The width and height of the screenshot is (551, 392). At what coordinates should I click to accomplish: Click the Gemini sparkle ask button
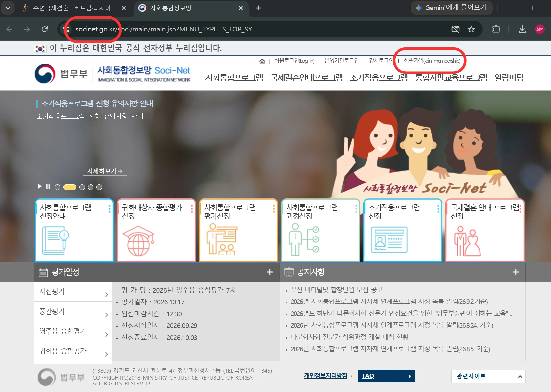452,8
